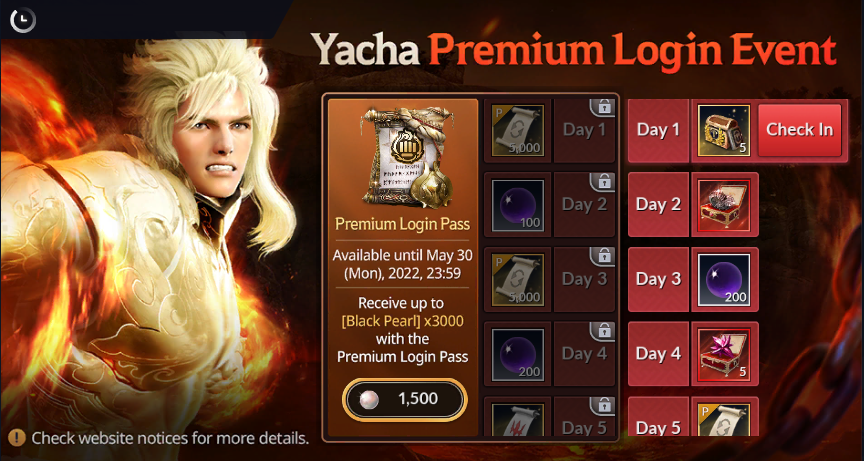The width and height of the screenshot is (864, 461).
Task: Buy the pass with the 1,500 pearl button
Action: 404,399
